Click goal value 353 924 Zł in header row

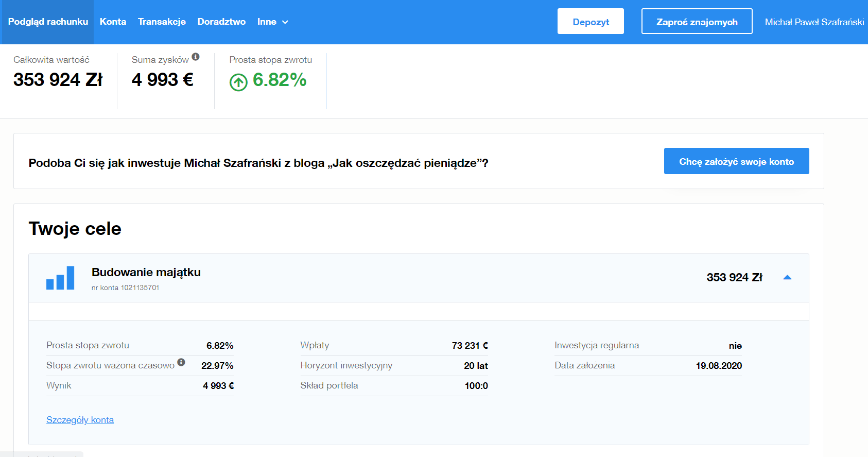[734, 278]
